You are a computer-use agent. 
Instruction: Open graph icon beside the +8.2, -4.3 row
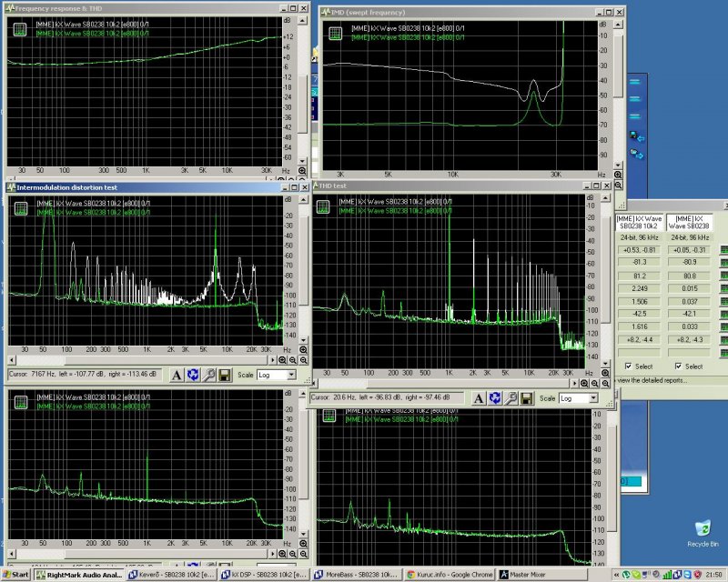(723, 340)
